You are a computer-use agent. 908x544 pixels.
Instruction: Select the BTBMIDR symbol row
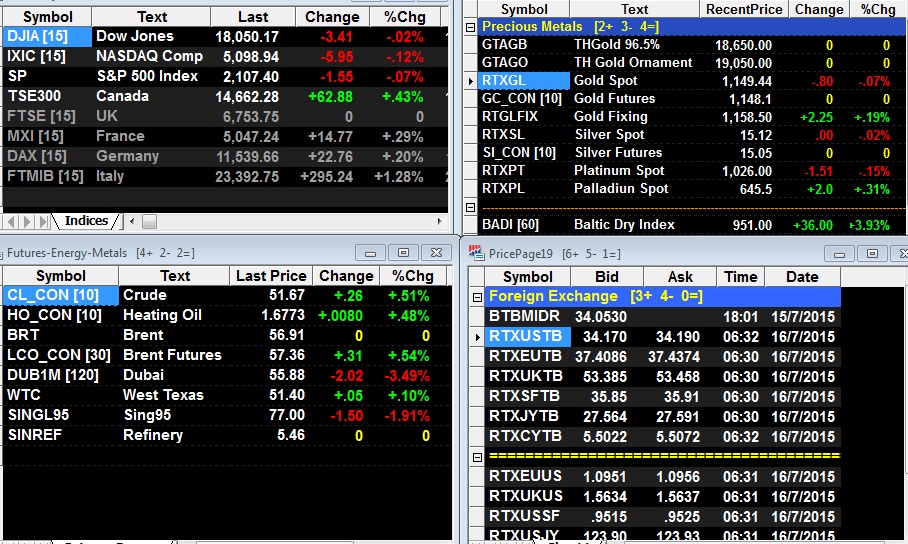point(662,316)
